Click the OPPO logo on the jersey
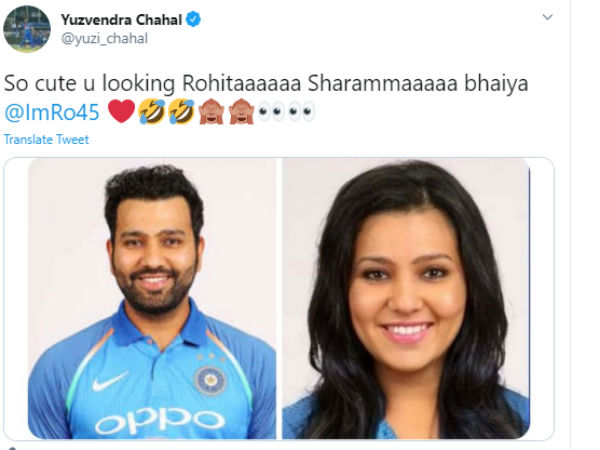The height and width of the screenshot is (450, 600). click(160, 420)
